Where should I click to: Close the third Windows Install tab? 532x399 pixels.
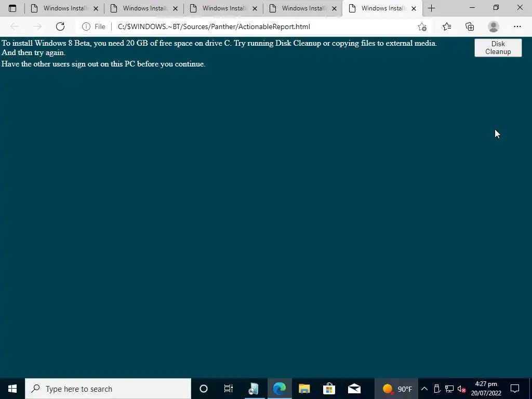point(255,8)
